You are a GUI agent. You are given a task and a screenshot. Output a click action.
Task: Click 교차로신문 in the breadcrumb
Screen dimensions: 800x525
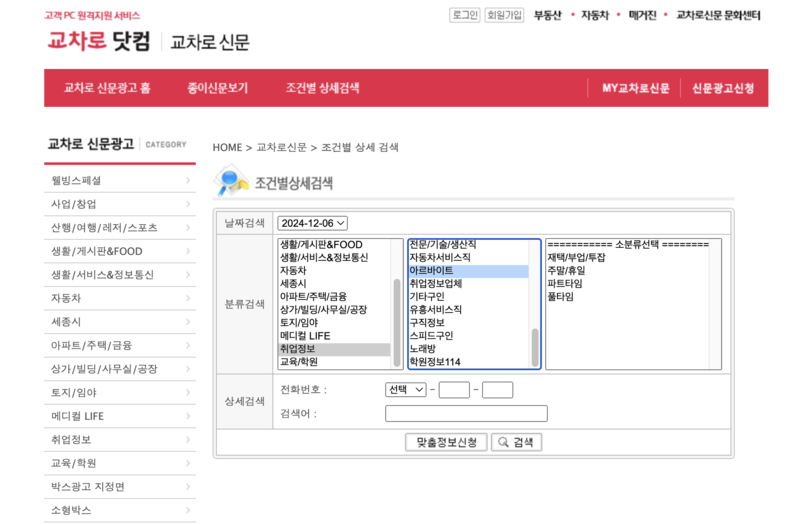click(x=281, y=147)
